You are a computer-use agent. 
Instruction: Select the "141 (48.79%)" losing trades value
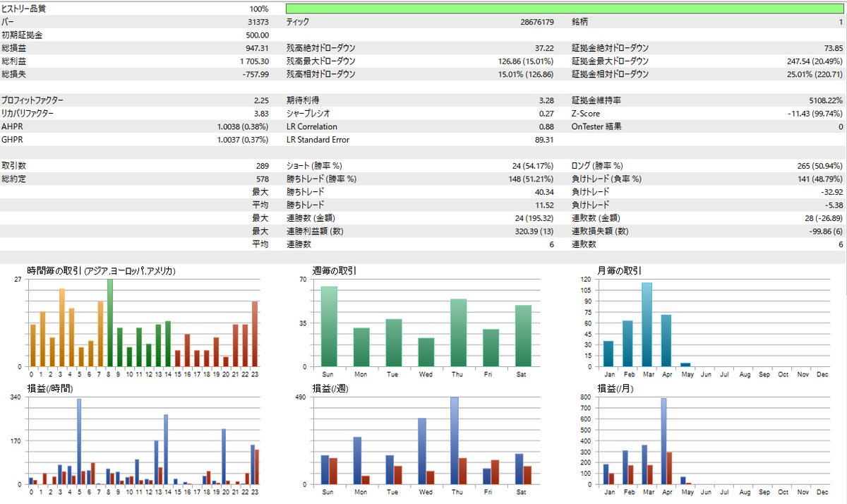click(x=819, y=178)
